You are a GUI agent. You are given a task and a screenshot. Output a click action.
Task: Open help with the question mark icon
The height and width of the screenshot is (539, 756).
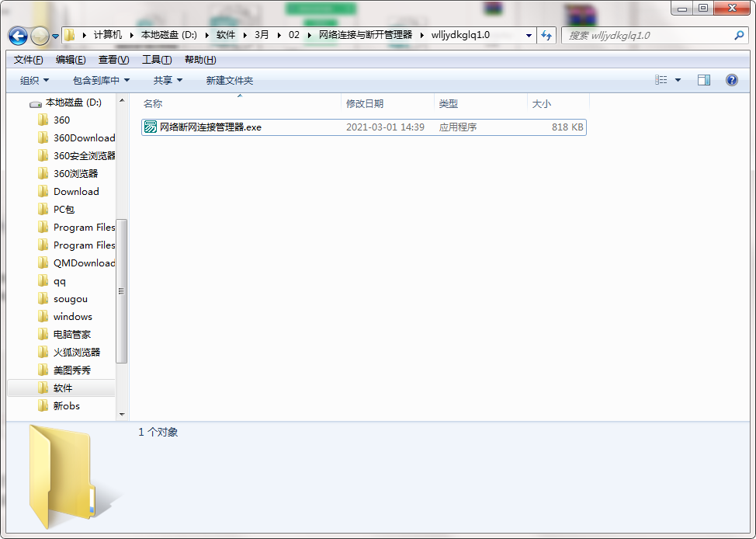(x=731, y=80)
